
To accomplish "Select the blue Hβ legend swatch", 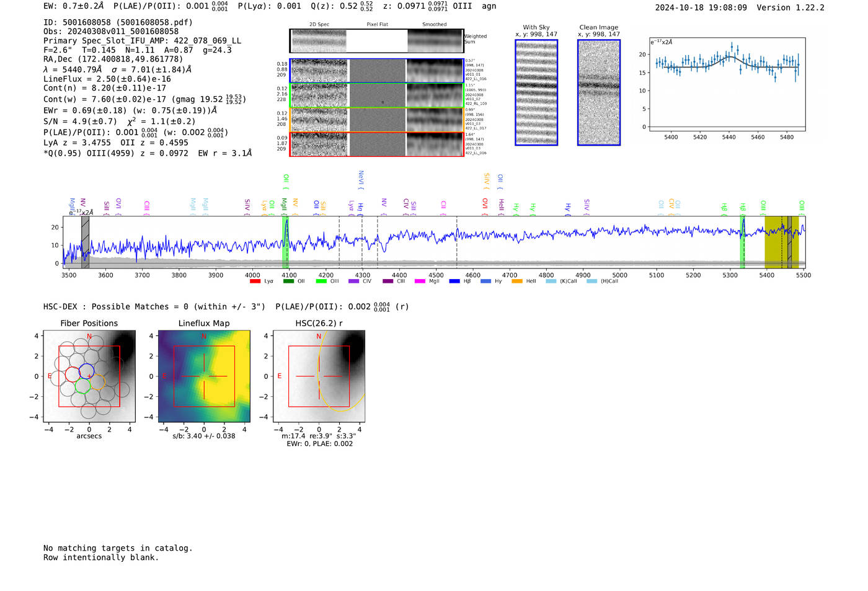I will pyautogui.click(x=454, y=282).
